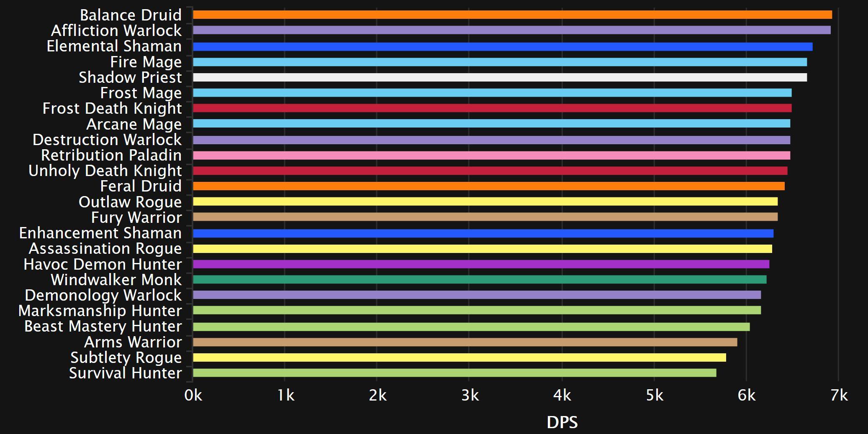The image size is (868, 434).
Task: Select the Beast Mastery Hunter bar
Action: pyautogui.click(x=471, y=327)
